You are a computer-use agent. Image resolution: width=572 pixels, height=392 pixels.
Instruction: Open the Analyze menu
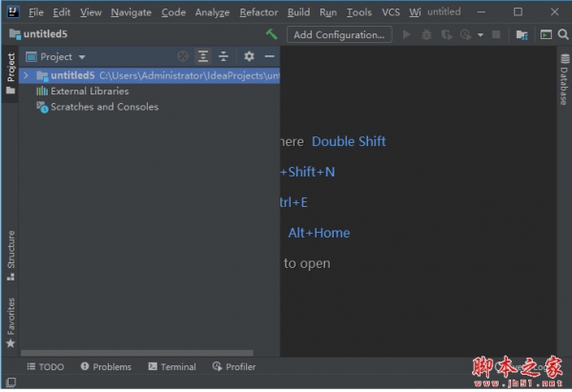tap(213, 12)
